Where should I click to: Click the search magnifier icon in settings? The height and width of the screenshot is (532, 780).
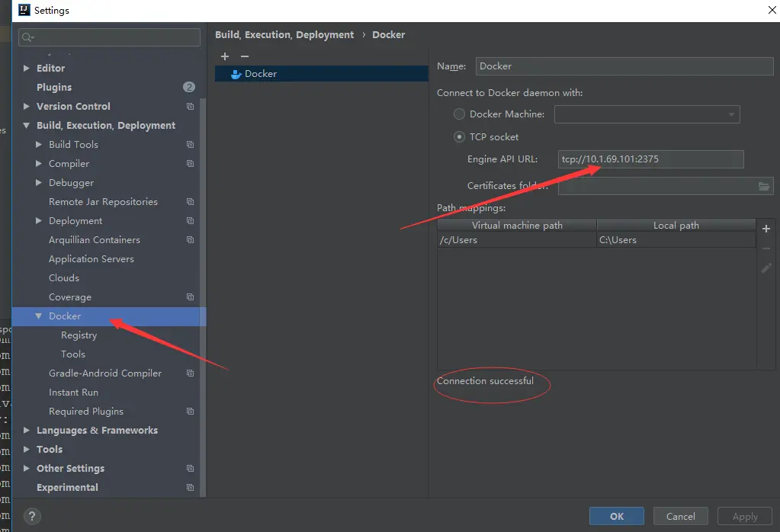pos(27,37)
